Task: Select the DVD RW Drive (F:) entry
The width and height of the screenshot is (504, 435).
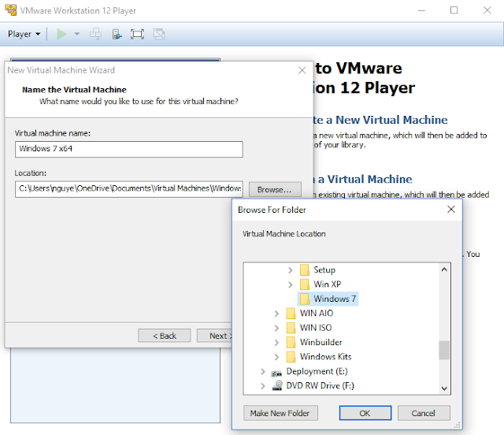Action: pos(321,385)
